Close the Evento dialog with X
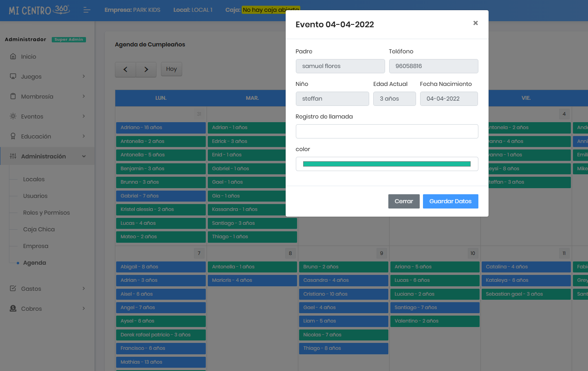Viewport: 588px width, 371px height. click(x=475, y=23)
